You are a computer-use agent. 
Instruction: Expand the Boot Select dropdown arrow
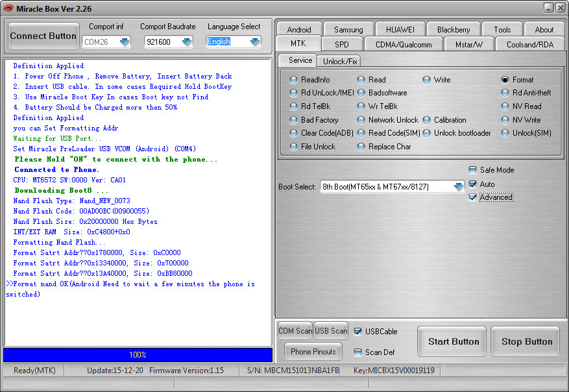click(x=458, y=186)
